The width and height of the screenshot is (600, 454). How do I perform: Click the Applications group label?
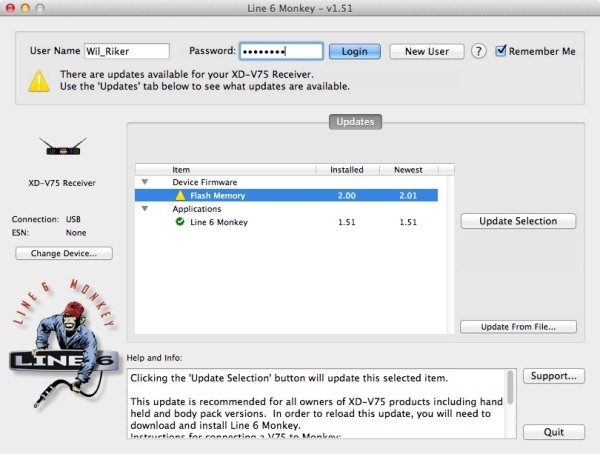click(x=197, y=209)
